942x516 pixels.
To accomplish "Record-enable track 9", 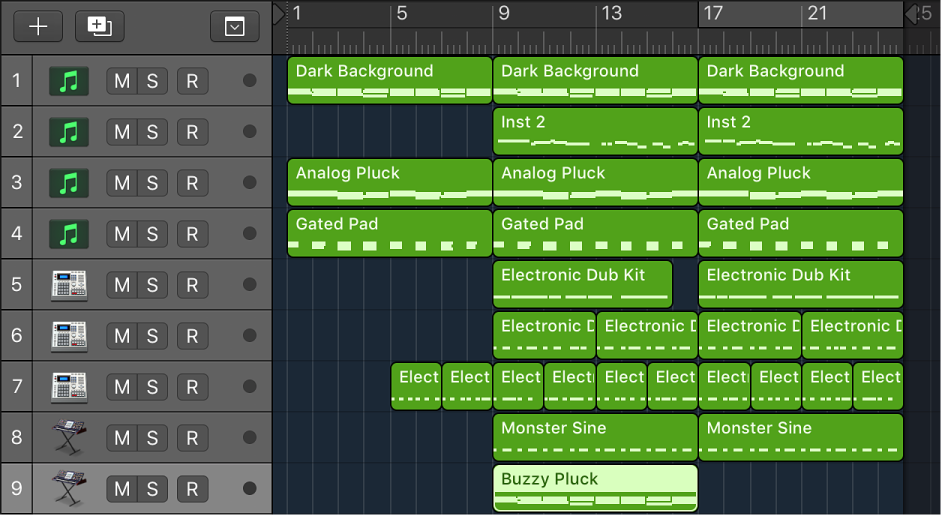I will (x=192, y=490).
